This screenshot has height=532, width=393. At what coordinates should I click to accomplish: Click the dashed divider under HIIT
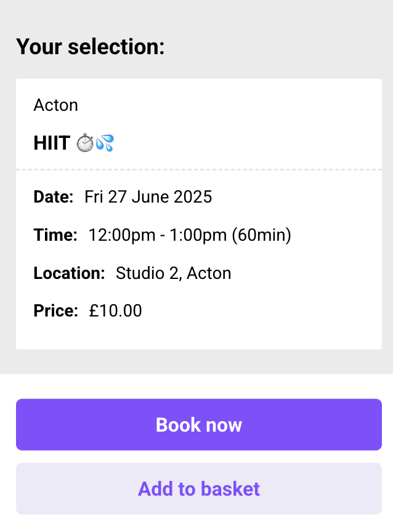coord(199,169)
